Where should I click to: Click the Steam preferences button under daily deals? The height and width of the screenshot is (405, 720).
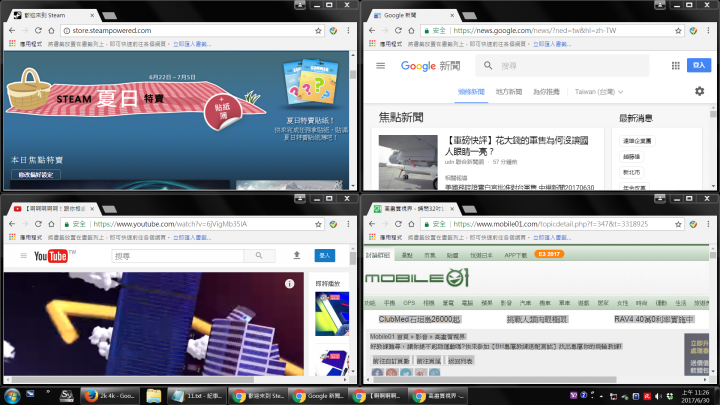36,174
